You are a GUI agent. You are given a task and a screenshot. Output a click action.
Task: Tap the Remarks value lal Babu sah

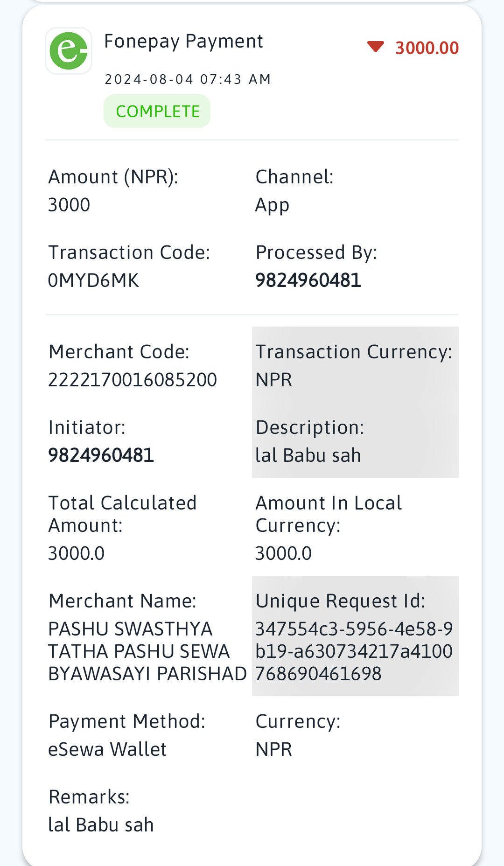pos(101,825)
